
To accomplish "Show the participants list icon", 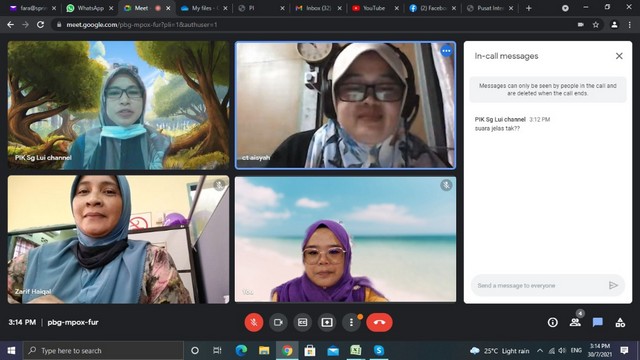I will [576, 322].
